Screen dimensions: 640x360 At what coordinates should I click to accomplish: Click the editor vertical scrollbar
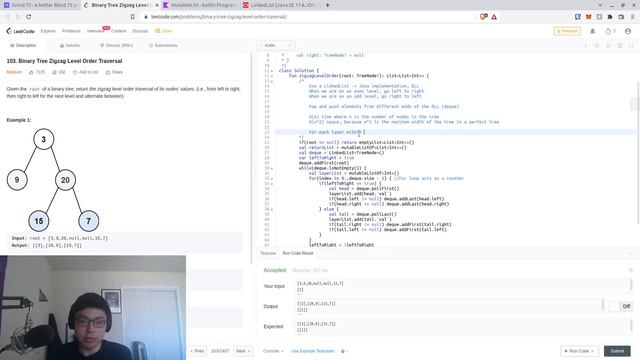[x=638, y=152]
